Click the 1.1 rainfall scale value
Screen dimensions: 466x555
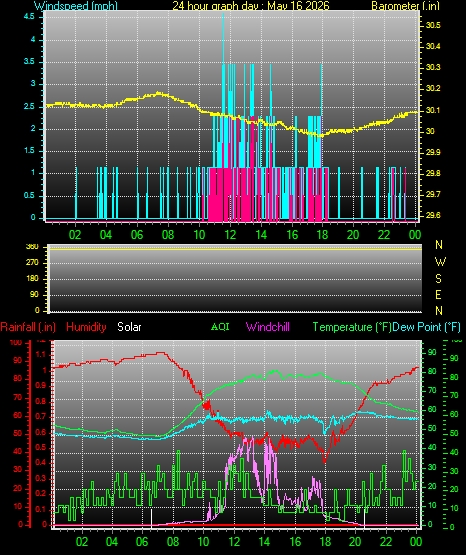click(x=41, y=354)
